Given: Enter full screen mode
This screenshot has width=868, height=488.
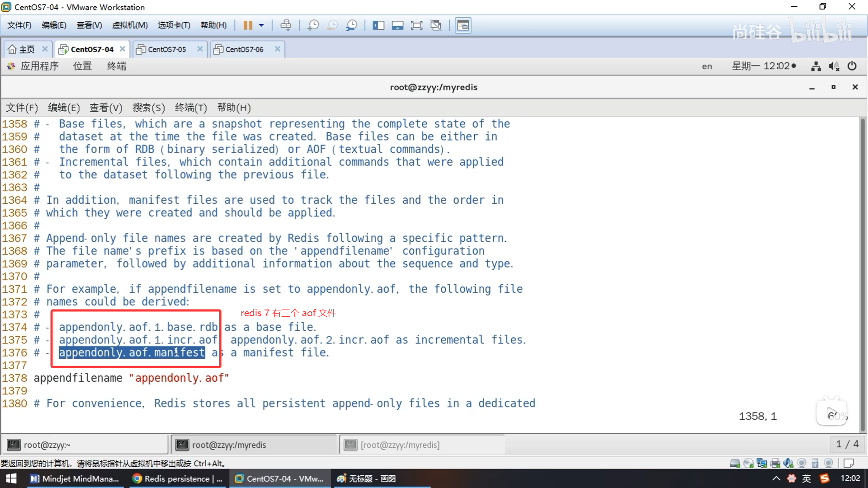Looking at the screenshot, I should 416,25.
